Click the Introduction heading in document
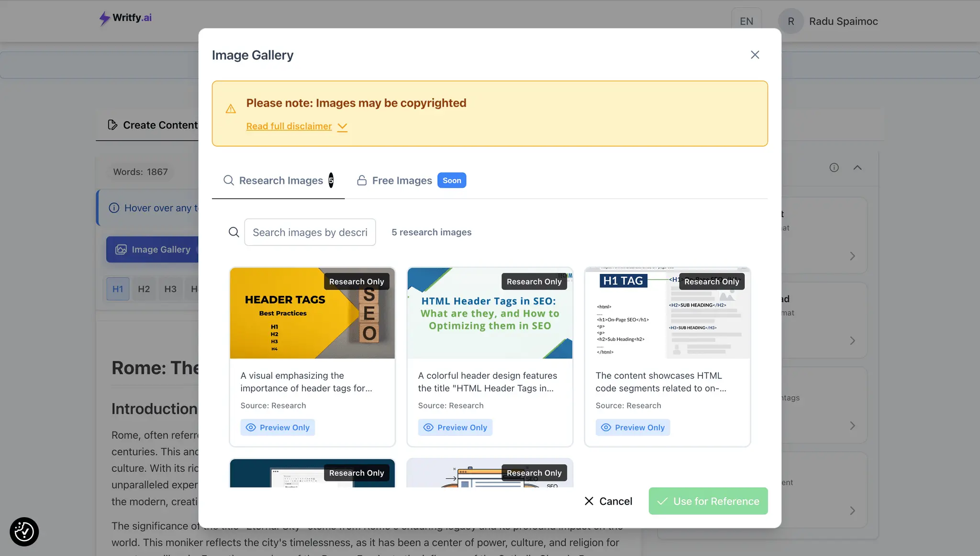This screenshot has height=556, width=980. click(155, 408)
